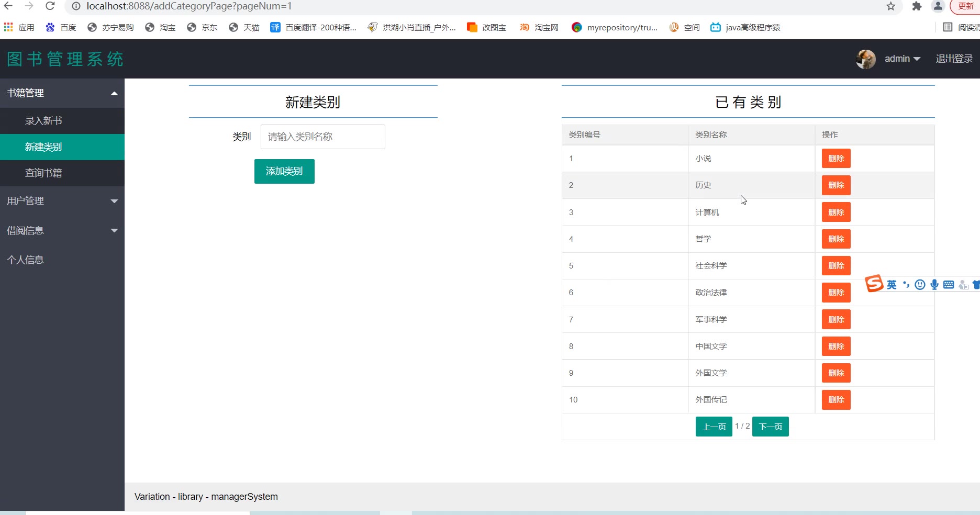
Task: Go to next page with 下一页
Action: pos(770,427)
